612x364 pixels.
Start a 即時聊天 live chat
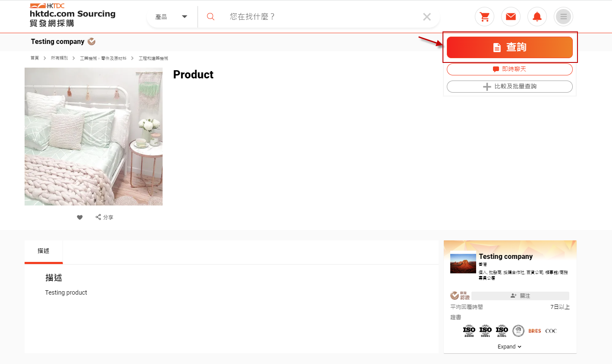[510, 69]
